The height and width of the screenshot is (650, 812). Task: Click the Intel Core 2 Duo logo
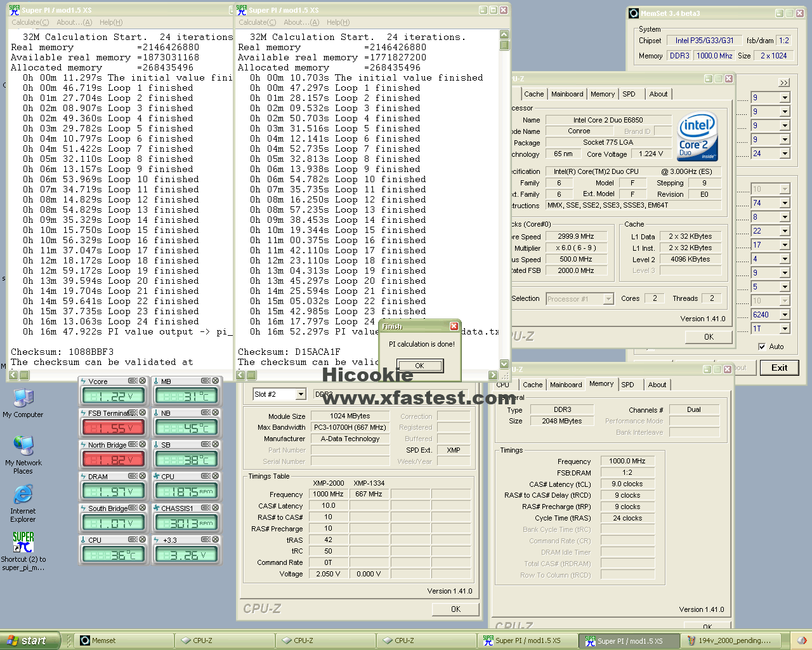[x=697, y=136]
